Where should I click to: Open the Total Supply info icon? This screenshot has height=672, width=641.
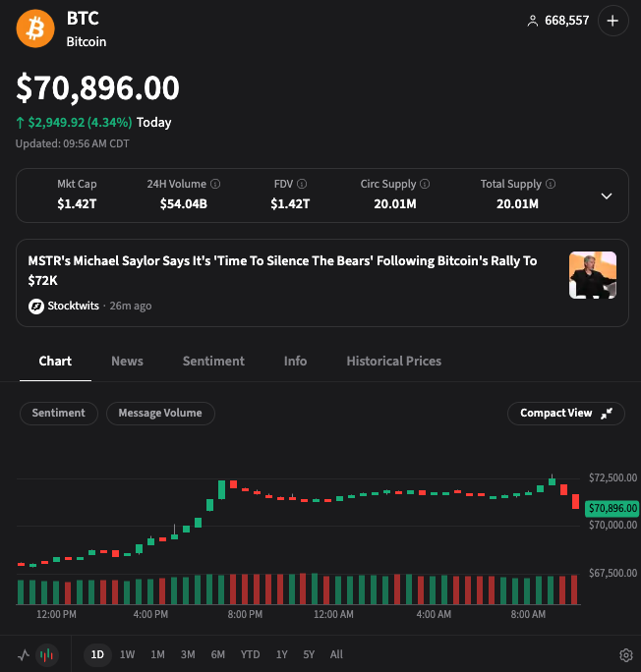[551, 184]
